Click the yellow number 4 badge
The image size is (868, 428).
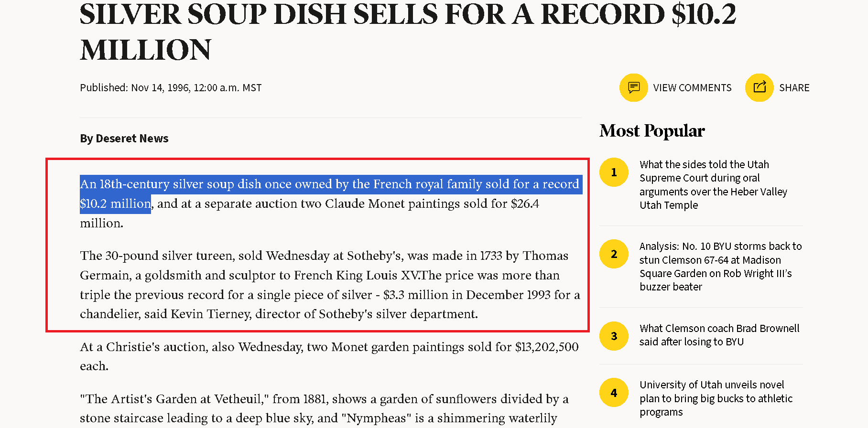(614, 392)
